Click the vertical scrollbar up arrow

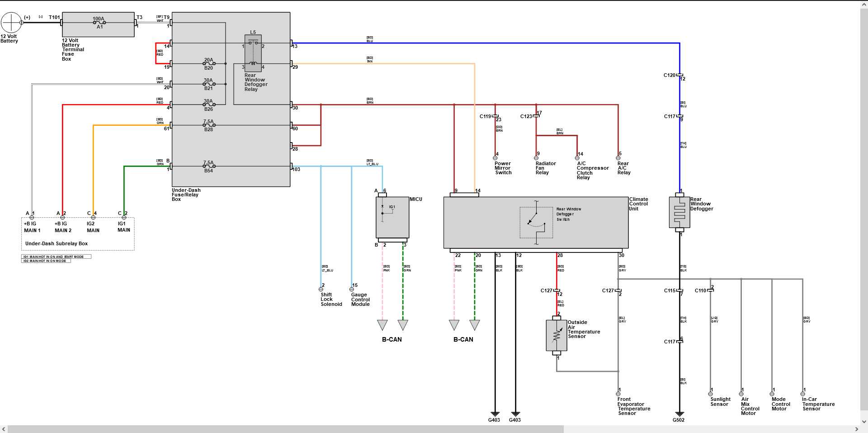click(863, 4)
